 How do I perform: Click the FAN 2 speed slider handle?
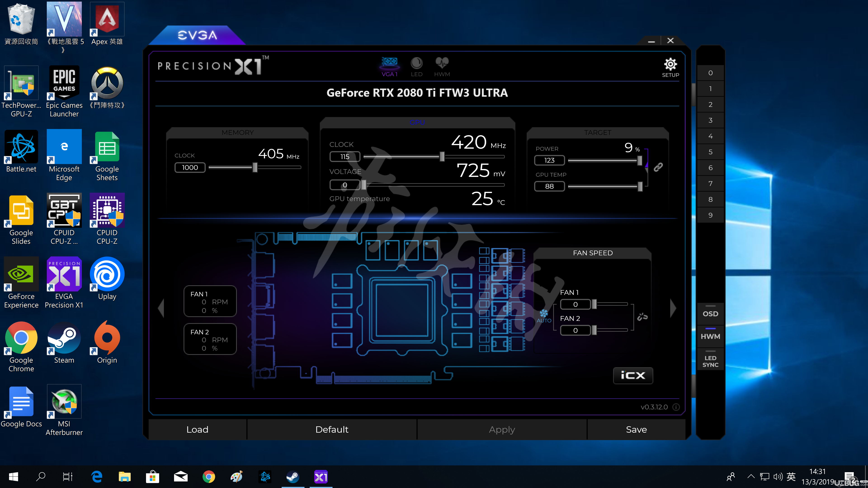click(594, 330)
